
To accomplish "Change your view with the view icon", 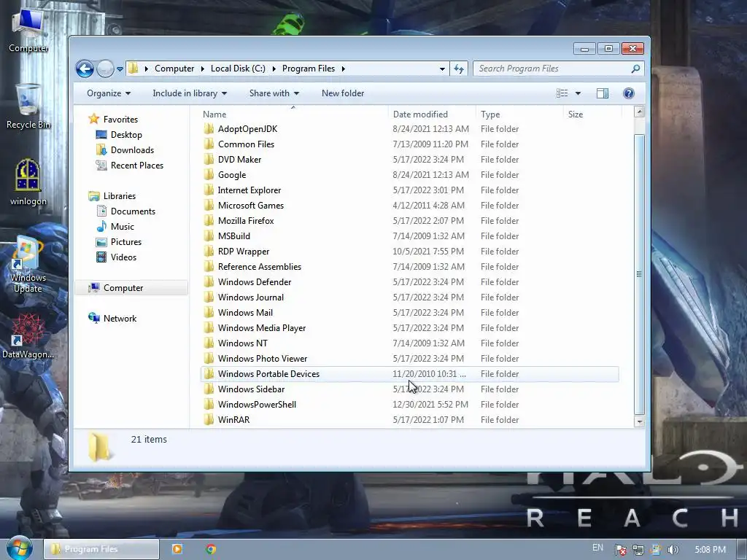I will click(x=562, y=93).
